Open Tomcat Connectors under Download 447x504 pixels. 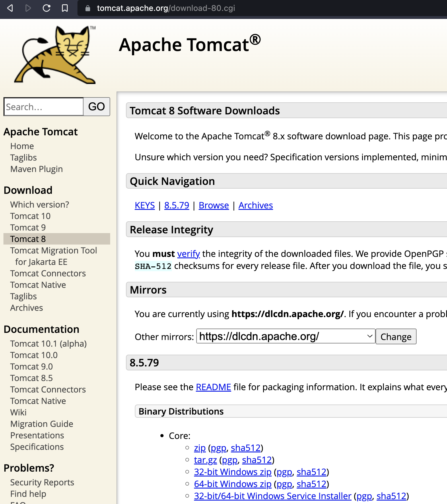click(48, 274)
